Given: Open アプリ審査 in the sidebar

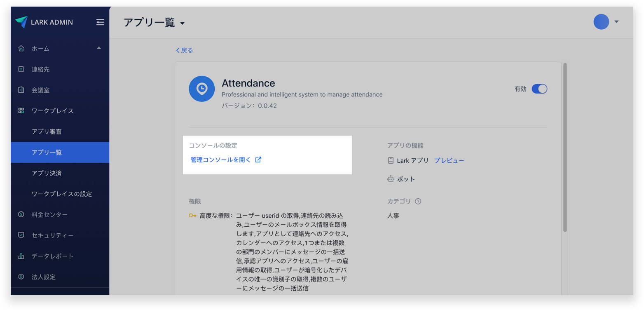Looking at the screenshot, I should [47, 132].
